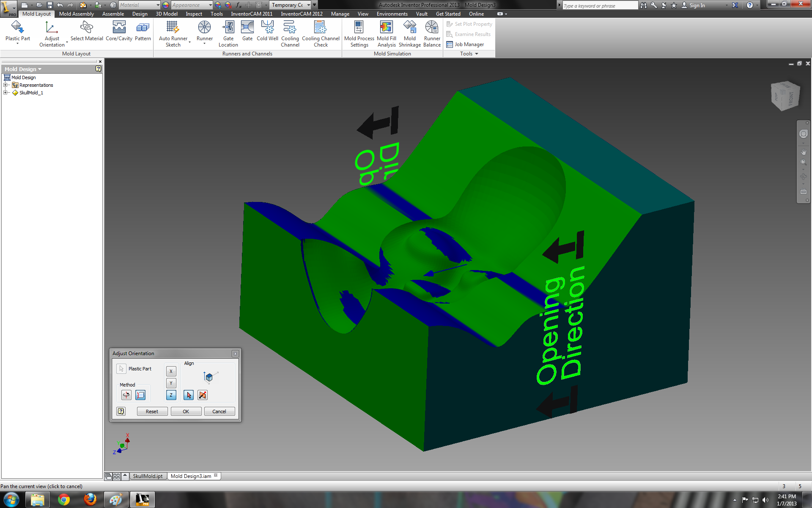Select Mold Design root tree item
Viewport: 812px width, 508px height.
[19, 77]
